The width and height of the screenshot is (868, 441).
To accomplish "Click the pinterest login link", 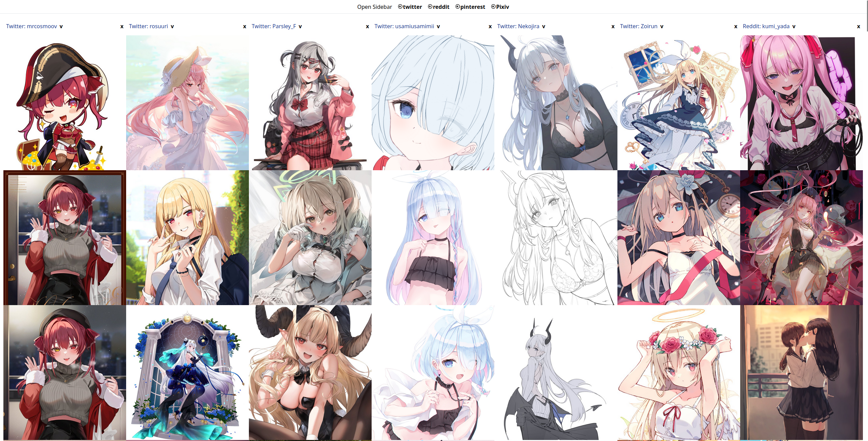I will click(470, 7).
